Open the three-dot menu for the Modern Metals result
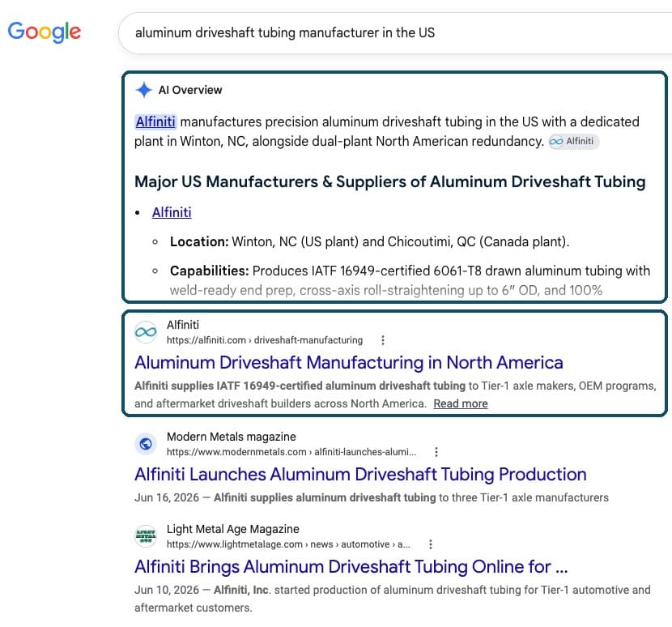The height and width of the screenshot is (627, 672). pos(436,452)
